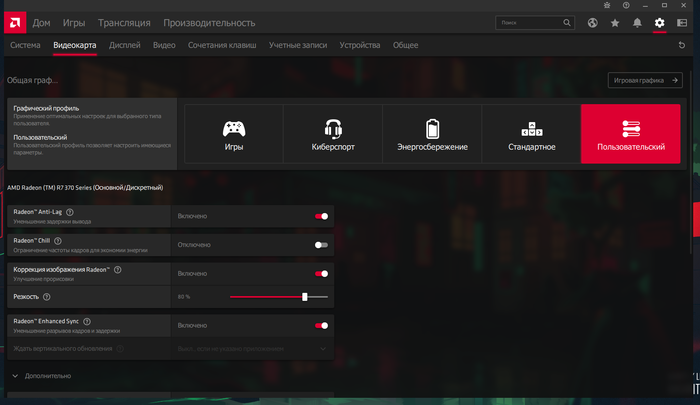This screenshot has width=700, height=405.
Task: Open favorites with the star icon
Action: pyautogui.click(x=615, y=22)
